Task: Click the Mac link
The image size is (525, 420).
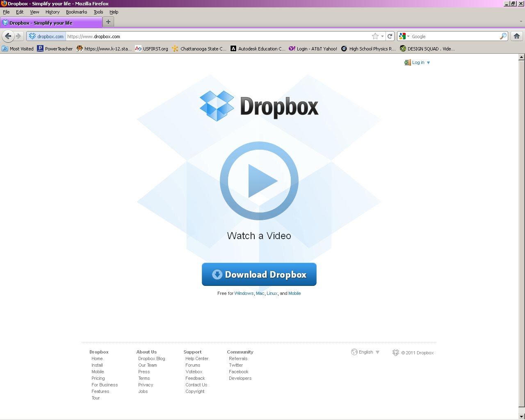Action: [x=260, y=293]
